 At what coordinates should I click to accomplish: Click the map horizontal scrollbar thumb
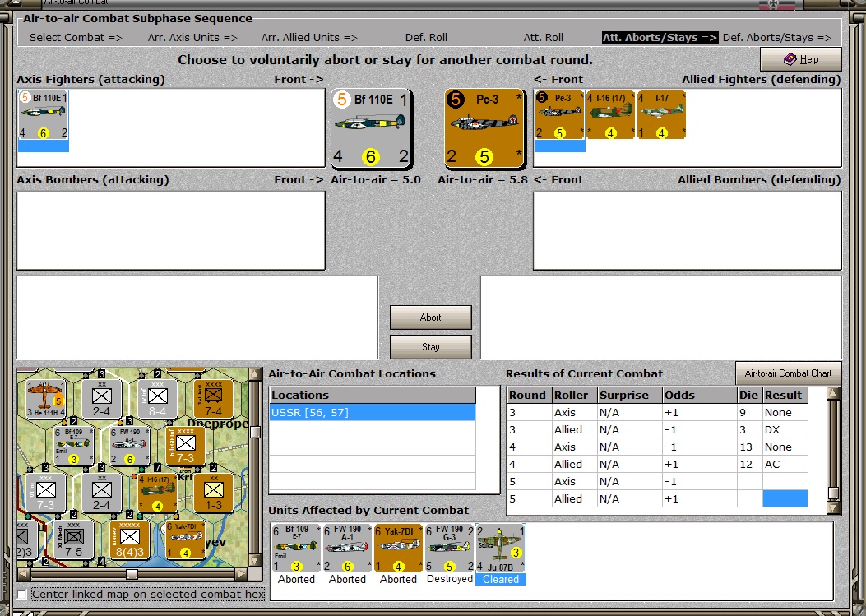click(x=132, y=574)
